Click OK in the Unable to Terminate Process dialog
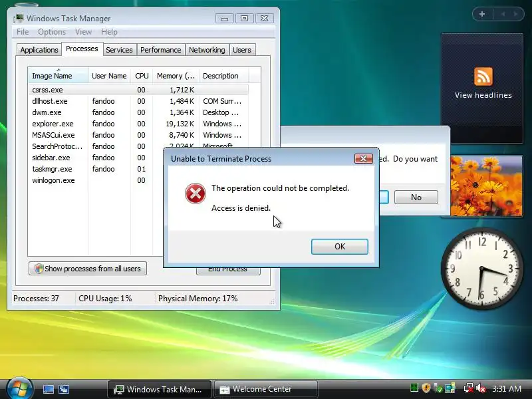The width and height of the screenshot is (532, 399). pyautogui.click(x=340, y=246)
